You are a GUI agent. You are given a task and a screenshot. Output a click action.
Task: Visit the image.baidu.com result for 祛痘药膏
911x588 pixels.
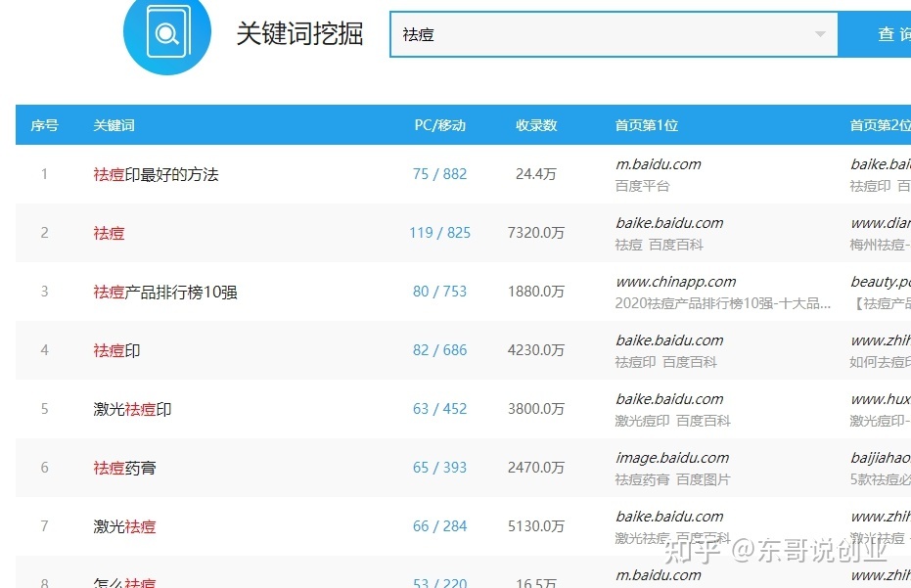point(674,458)
